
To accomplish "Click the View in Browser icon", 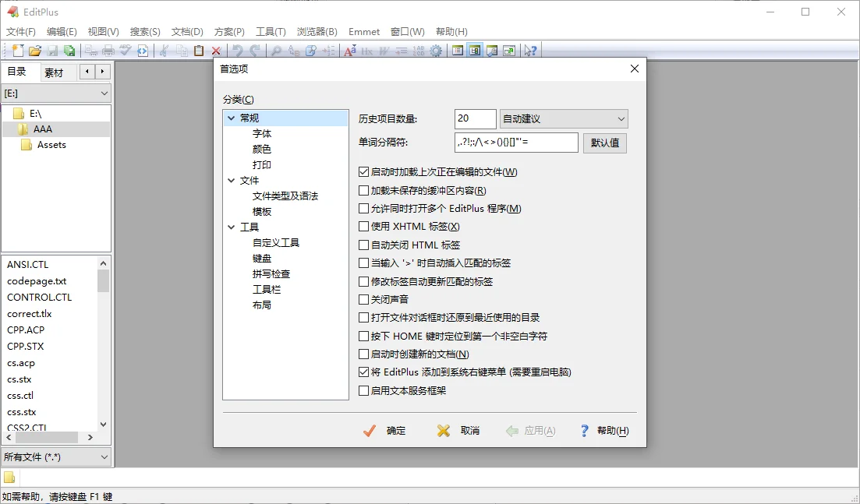I will click(143, 51).
